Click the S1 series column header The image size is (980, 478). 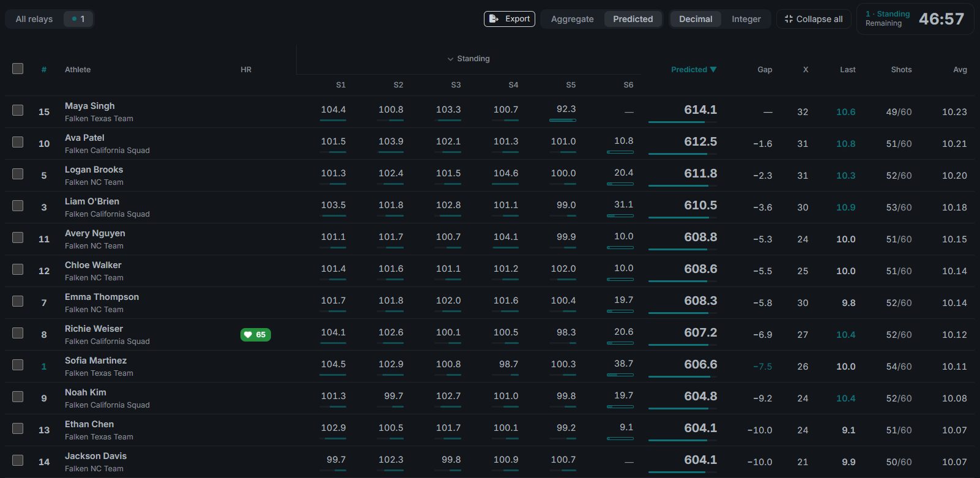pyautogui.click(x=341, y=85)
